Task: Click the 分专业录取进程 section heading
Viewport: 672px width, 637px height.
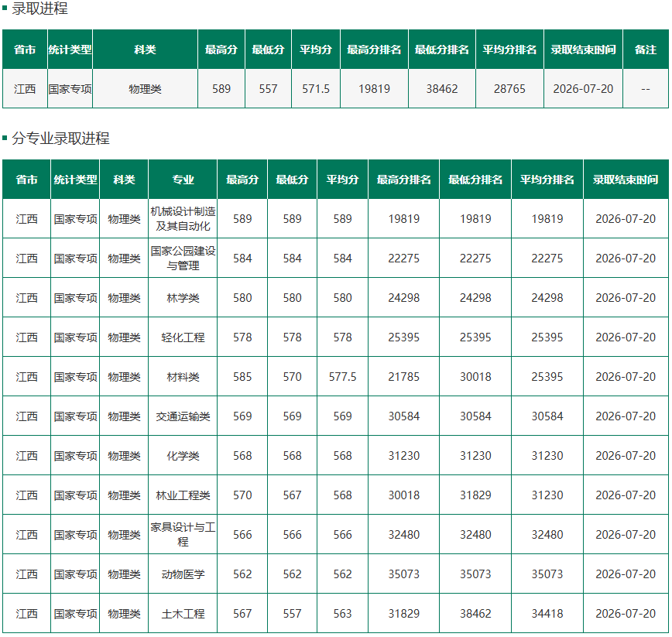Action: click(60, 139)
